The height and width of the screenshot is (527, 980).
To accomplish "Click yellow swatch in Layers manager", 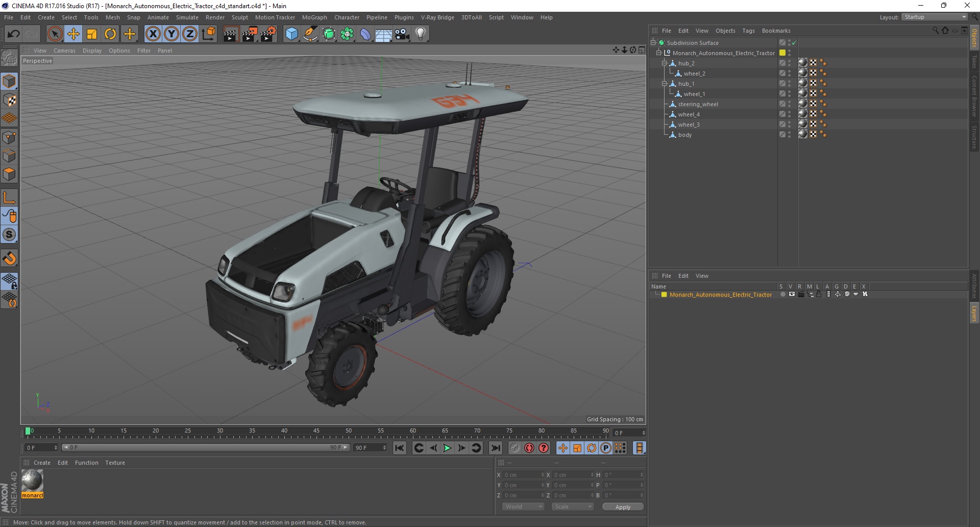I will tap(664, 295).
